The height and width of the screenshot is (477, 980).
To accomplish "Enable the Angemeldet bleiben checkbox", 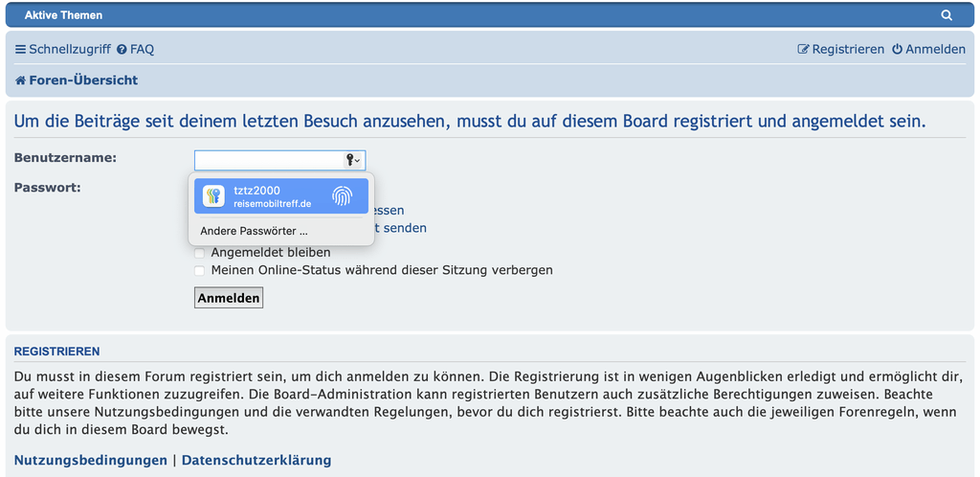I will pos(199,253).
